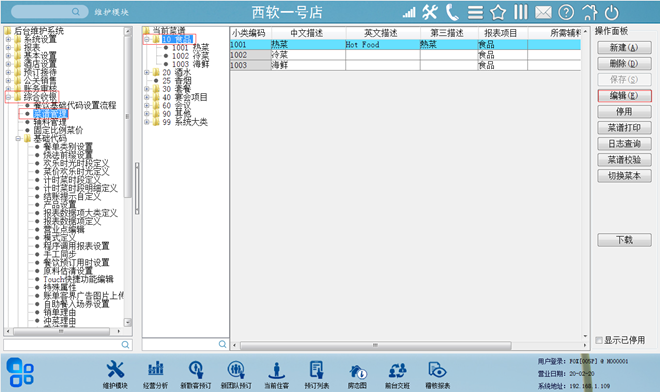Open 预订列表 document icon
660x392 pixels.
click(x=317, y=370)
